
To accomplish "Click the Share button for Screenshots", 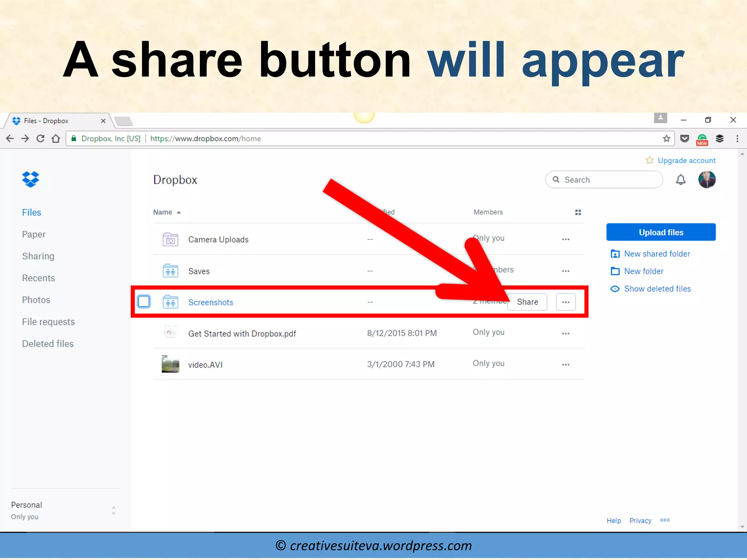I will pos(527,302).
